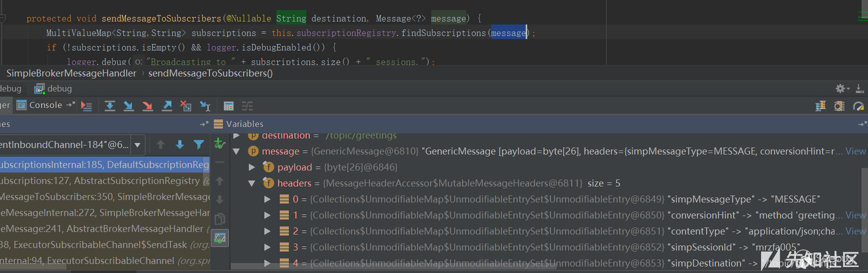The image size is (868, 273).
Task: Collapse the headers field node
Action: (252, 183)
